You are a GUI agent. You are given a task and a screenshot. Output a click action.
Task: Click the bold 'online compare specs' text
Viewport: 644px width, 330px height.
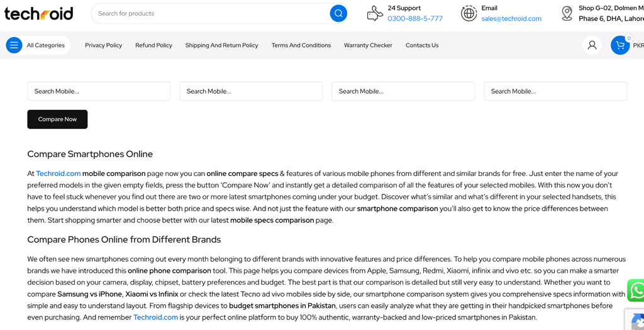point(242,173)
